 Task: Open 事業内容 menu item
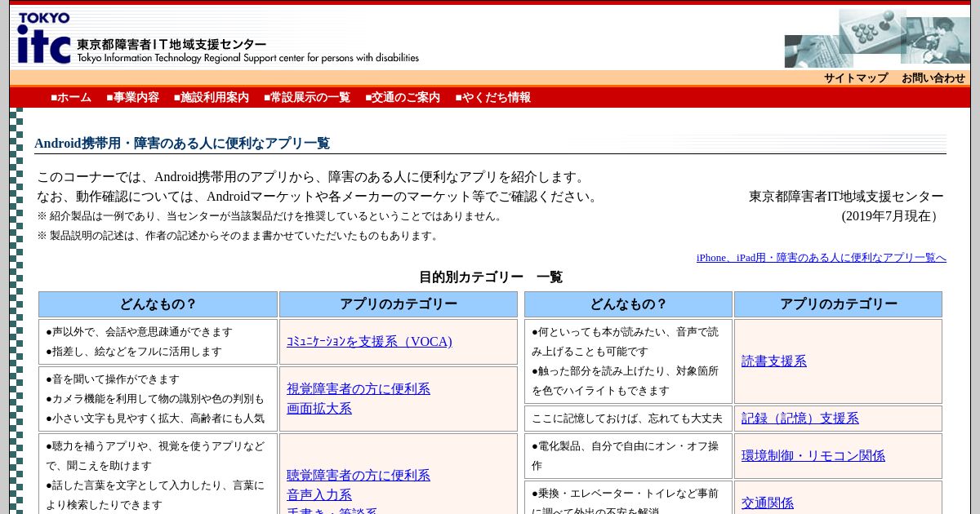[132, 97]
